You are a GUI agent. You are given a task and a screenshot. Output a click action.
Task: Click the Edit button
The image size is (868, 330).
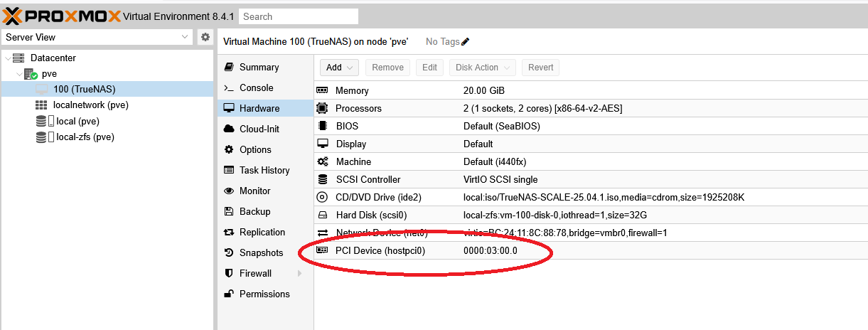point(429,68)
